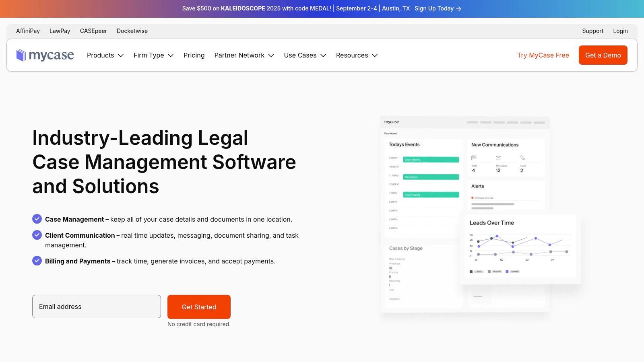Open the Use Cases menu label
The image size is (644, 362).
[300, 55]
